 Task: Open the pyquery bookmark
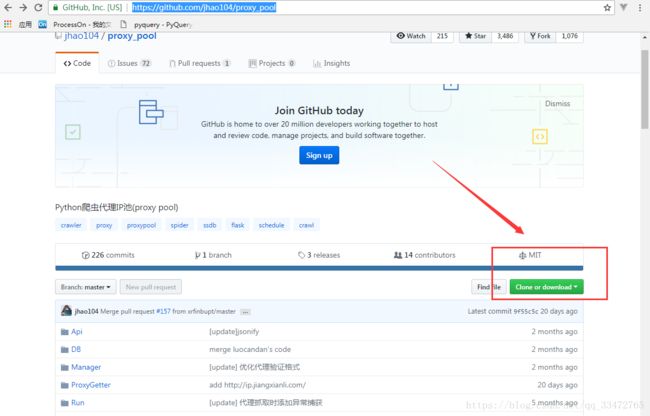coord(156,24)
